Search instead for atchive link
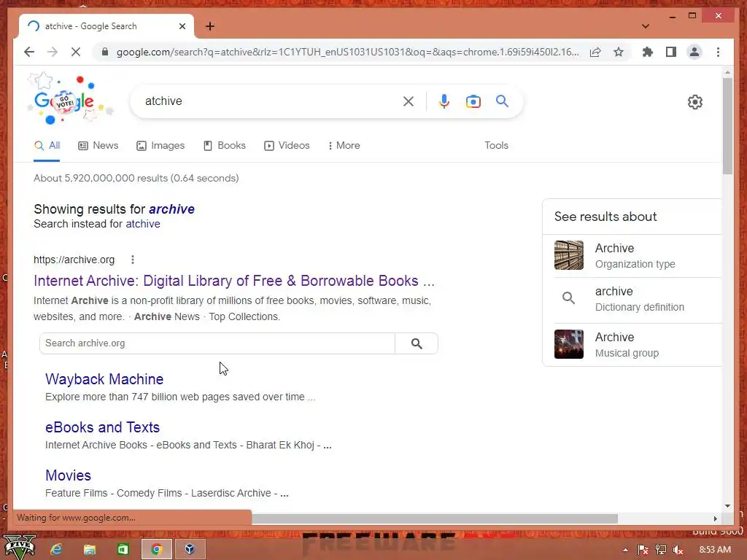Image resolution: width=747 pixels, height=560 pixels. [x=143, y=224]
